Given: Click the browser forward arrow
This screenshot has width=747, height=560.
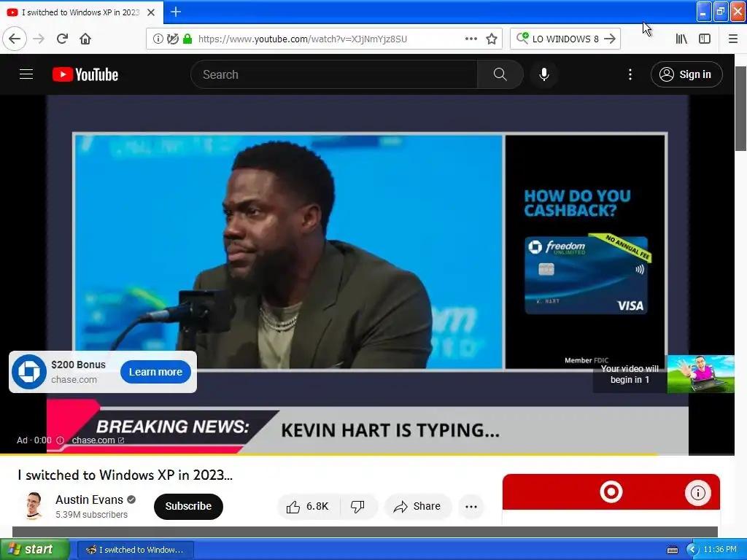Looking at the screenshot, I should tap(39, 39).
